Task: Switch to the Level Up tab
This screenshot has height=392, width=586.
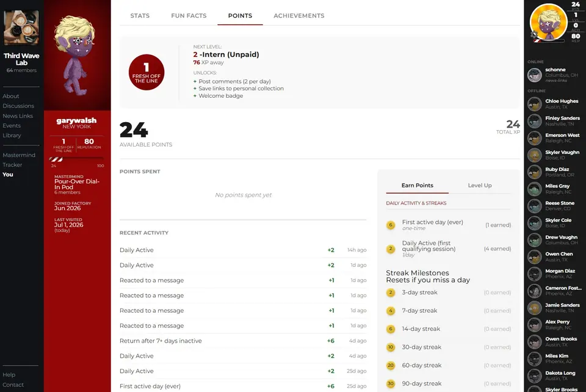Action: 480,186
